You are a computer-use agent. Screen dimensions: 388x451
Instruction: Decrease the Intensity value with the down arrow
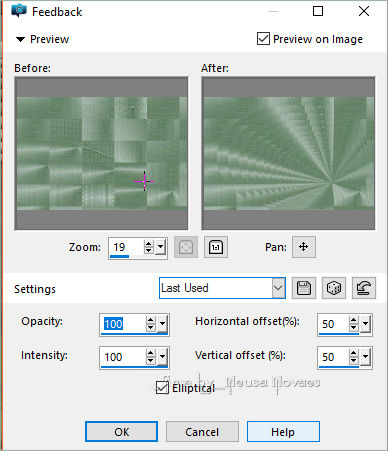(151, 361)
